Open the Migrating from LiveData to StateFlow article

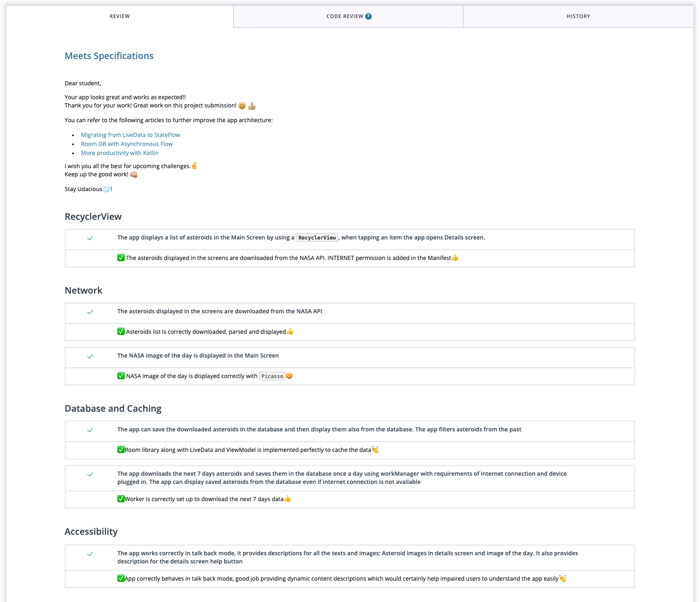coord(130,135)
